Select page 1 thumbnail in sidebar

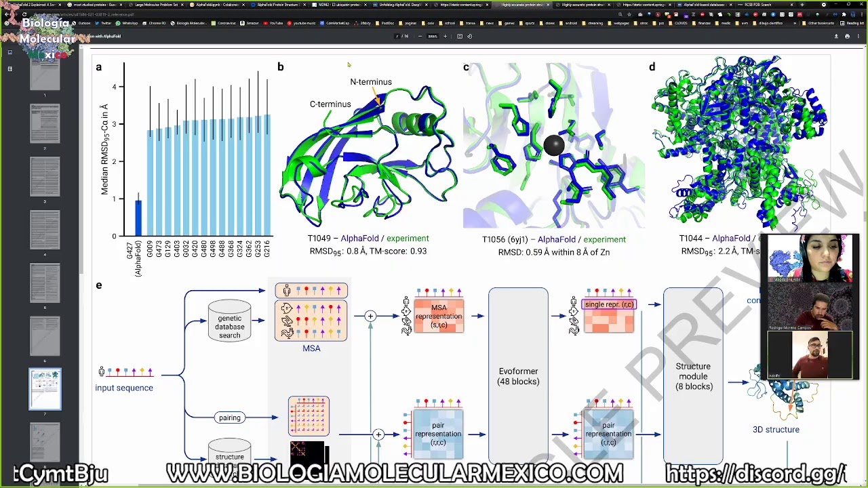click(45, 73)
